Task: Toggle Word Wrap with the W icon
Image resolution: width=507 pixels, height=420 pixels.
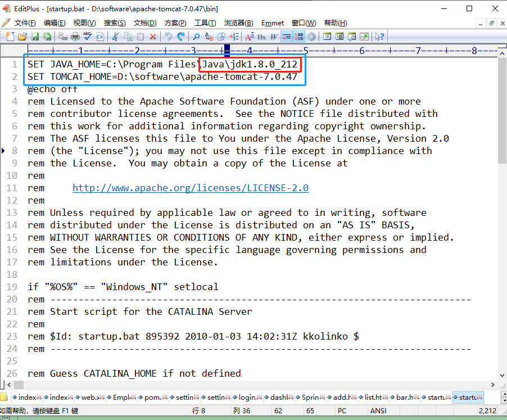Action: [x=274, y=37]
